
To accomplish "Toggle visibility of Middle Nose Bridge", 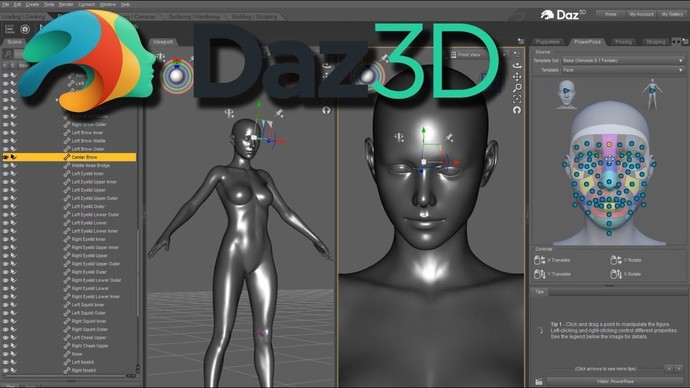I will [x=6, y=165].
